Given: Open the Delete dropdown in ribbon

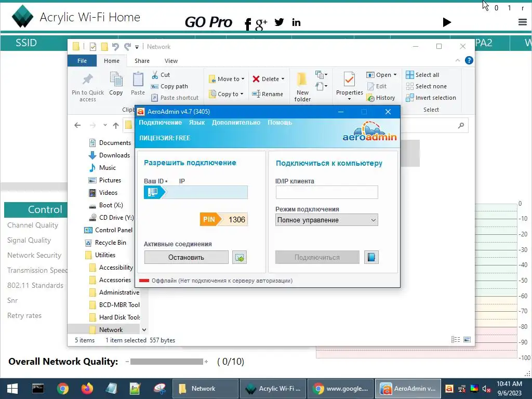Looking at the screenshot, I should (x=269, y=79).
